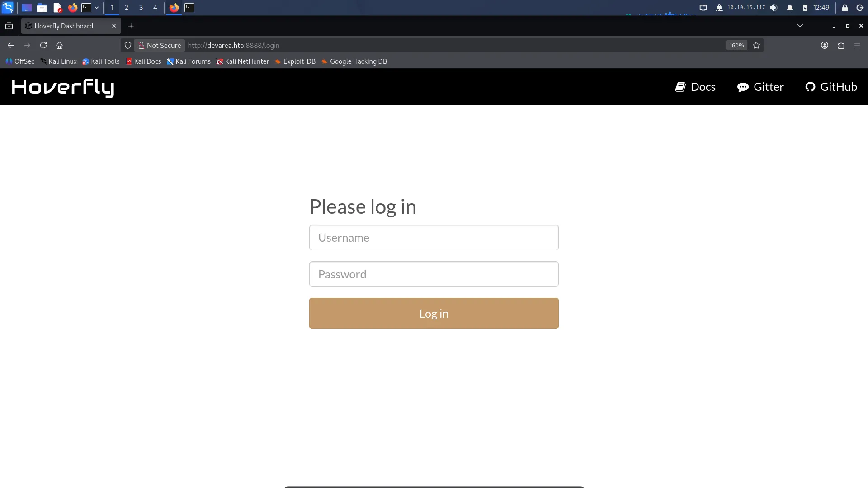868x488 pixels.
Task: Close the Hoverfly Dashboard tab
Action: tap(114, 26)
